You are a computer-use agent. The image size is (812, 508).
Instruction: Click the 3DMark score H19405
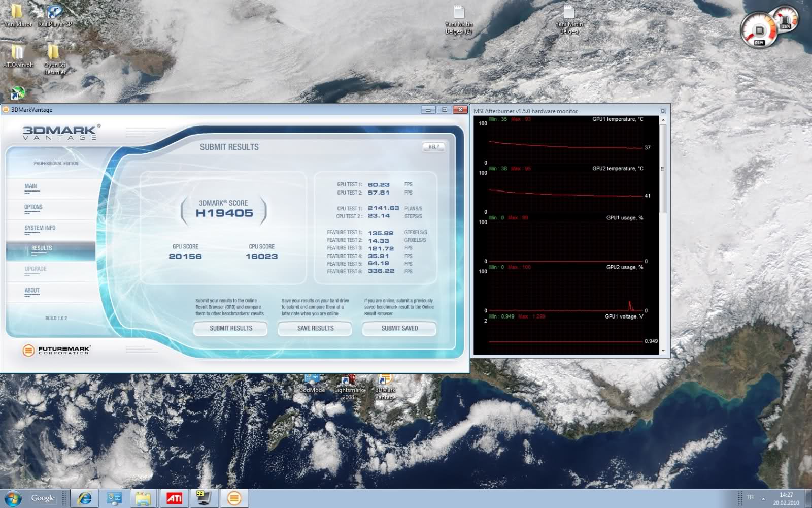click(x=224, y=213)
